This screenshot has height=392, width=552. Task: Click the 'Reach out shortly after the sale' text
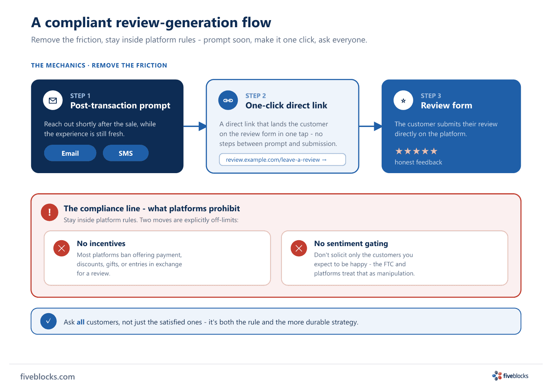100,129
